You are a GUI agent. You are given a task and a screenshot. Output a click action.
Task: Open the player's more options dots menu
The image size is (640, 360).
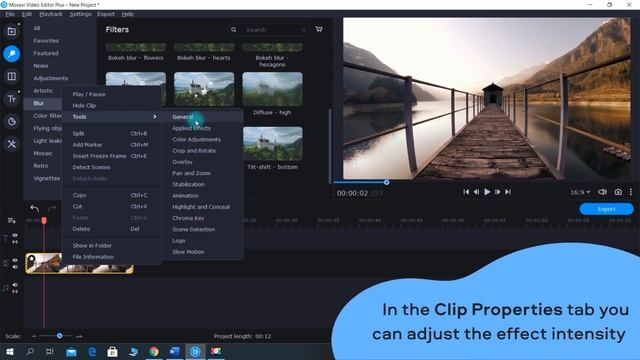pos(631,192)
